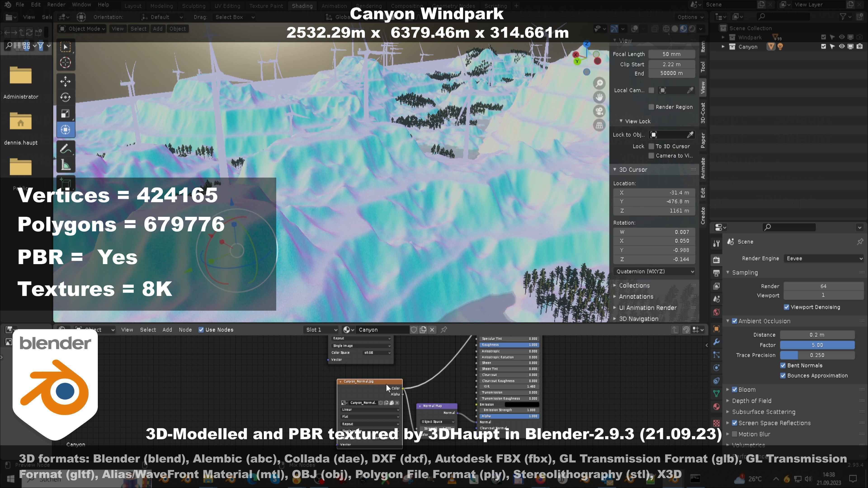Image resolution: width=868 pixels, height=488 pixels.
Task: Open the Quaternion (WXYZ) rotation mode dropdown
Action: click(x=654, y=271)
